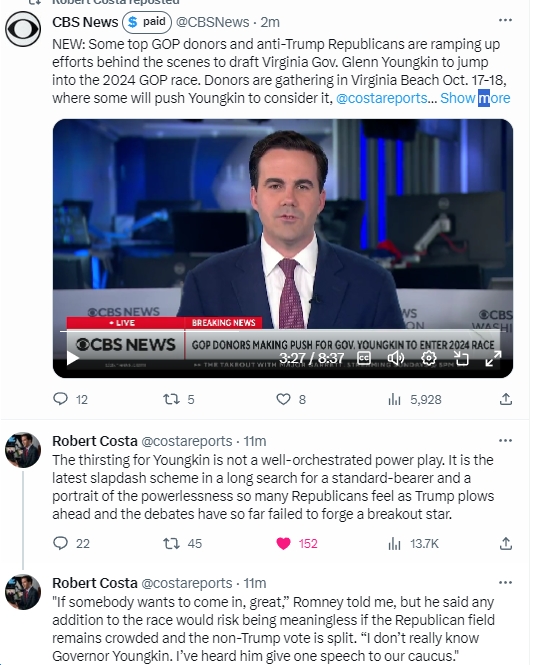Reply to the CBS News tweet
This screenshot has height=665, width=539.
60,399
